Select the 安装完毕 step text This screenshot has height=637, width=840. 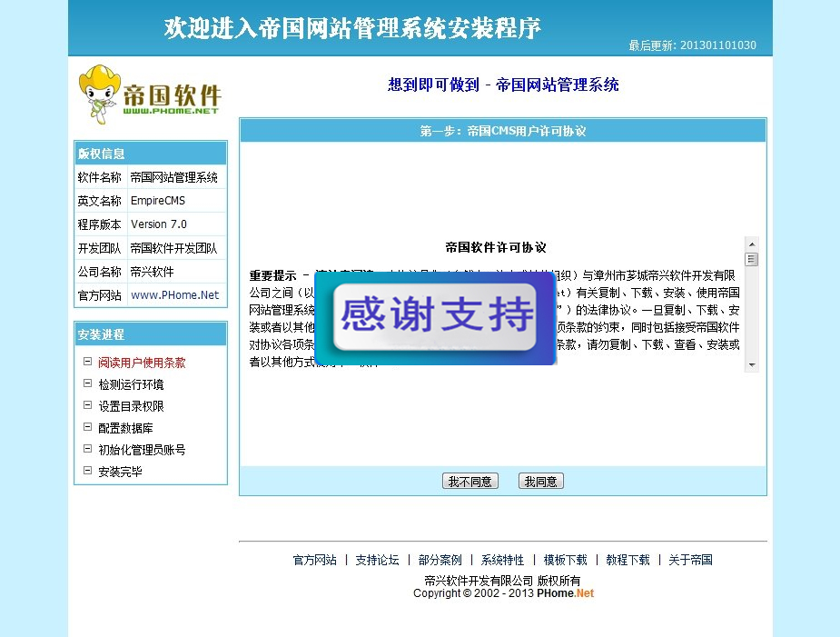pos(120,472)
